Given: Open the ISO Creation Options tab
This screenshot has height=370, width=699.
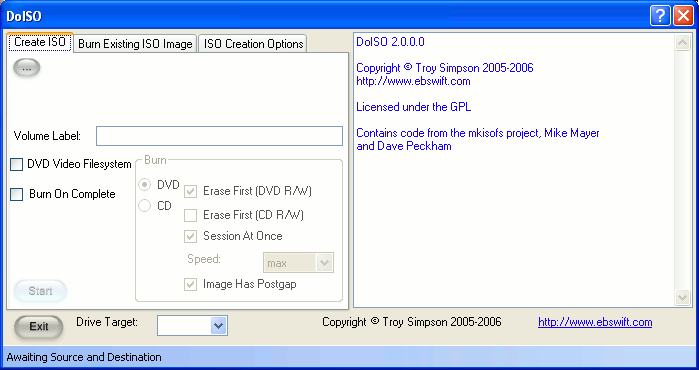Looking at the screenshot, I should coord(253,44).
